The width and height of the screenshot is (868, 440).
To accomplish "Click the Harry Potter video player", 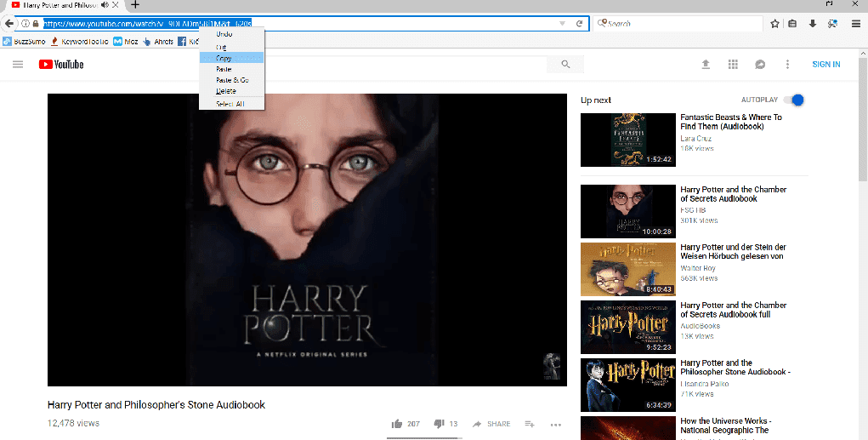I will [x=307, y=240].
